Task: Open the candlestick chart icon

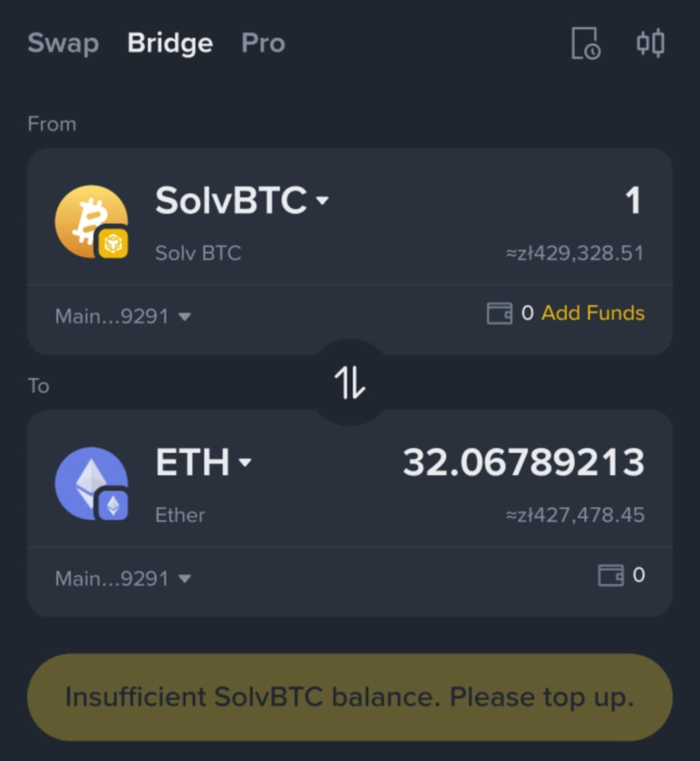Action: coord(650,43)
